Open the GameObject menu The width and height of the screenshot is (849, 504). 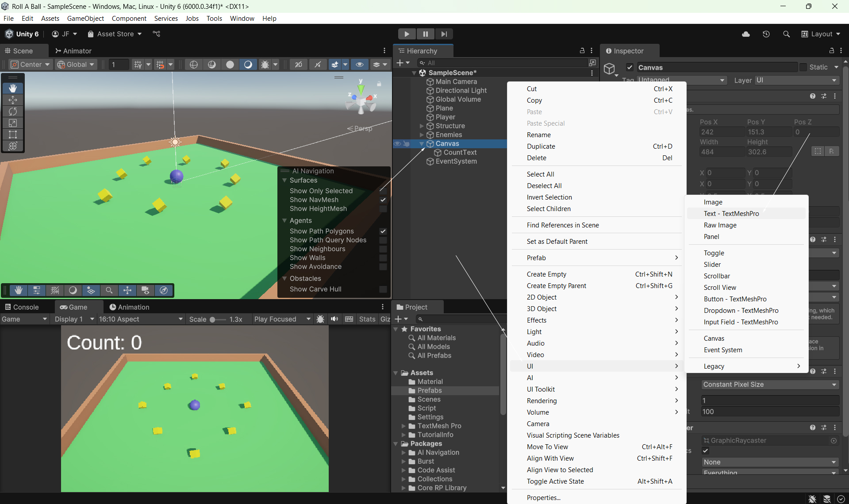[x=85, y=18]
